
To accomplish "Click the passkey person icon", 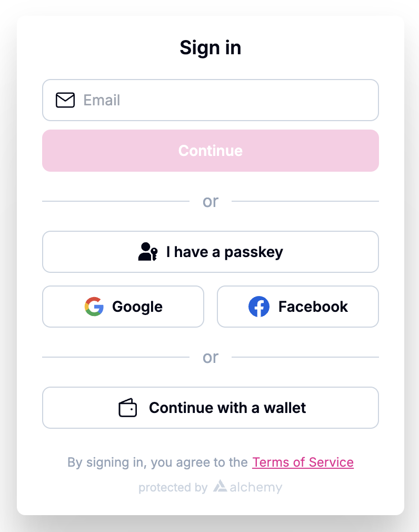I will tap(146, 251).
